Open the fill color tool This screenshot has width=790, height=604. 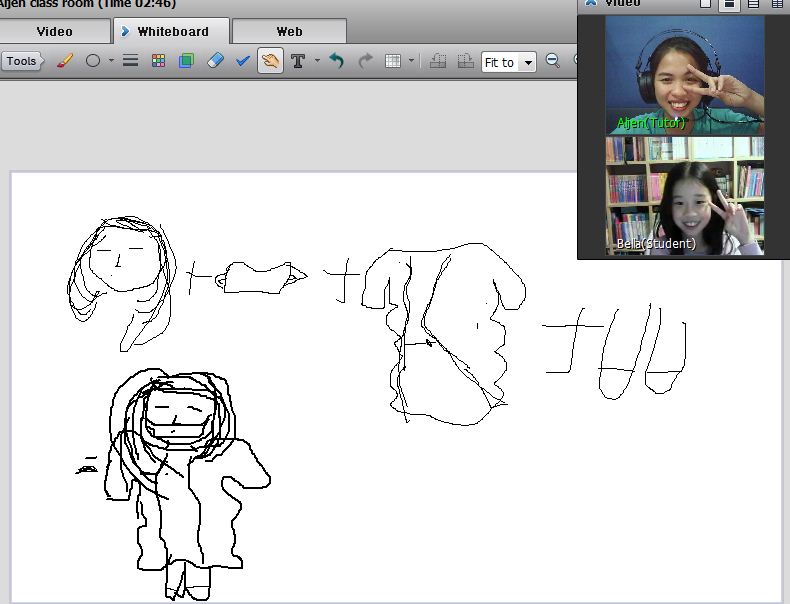click(x=186, y=61)
